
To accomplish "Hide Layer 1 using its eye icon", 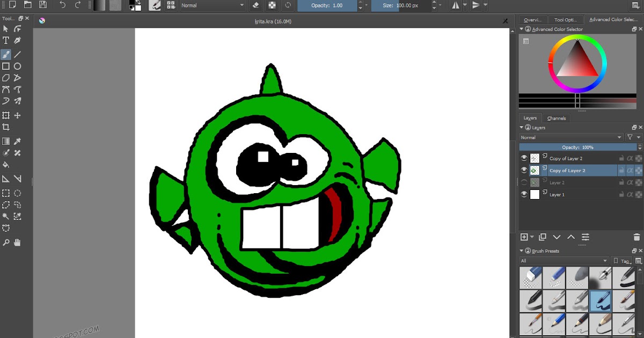I will 524,195.
